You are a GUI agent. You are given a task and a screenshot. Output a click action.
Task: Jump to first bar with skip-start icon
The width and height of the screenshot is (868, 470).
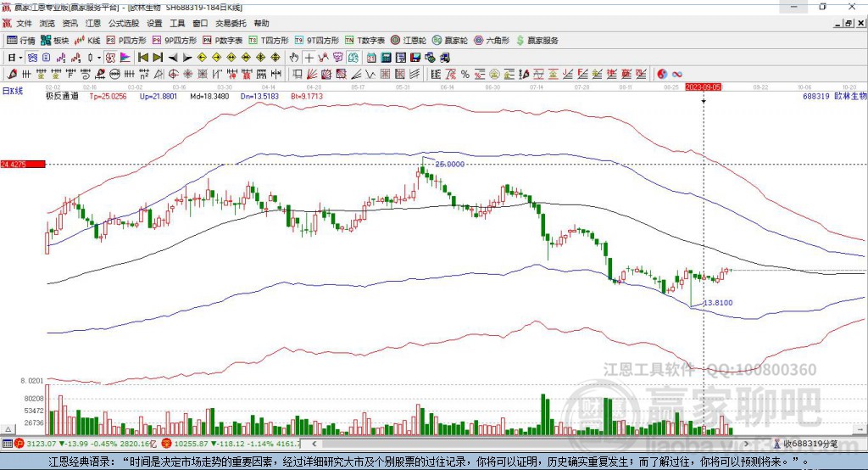(142, 58)
